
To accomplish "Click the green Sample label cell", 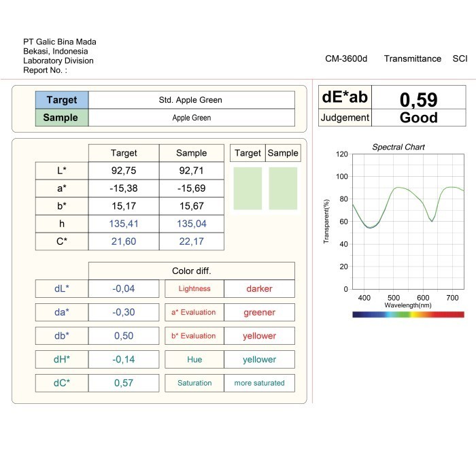I will [x=62, y=118].
